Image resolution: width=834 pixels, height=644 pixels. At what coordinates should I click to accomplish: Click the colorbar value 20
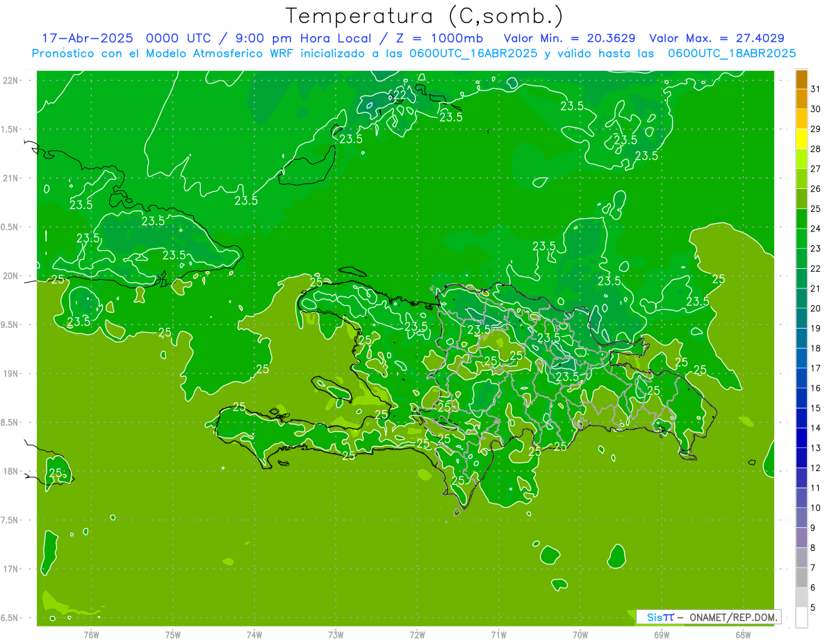pyautogui.click(x=816, y=308)
